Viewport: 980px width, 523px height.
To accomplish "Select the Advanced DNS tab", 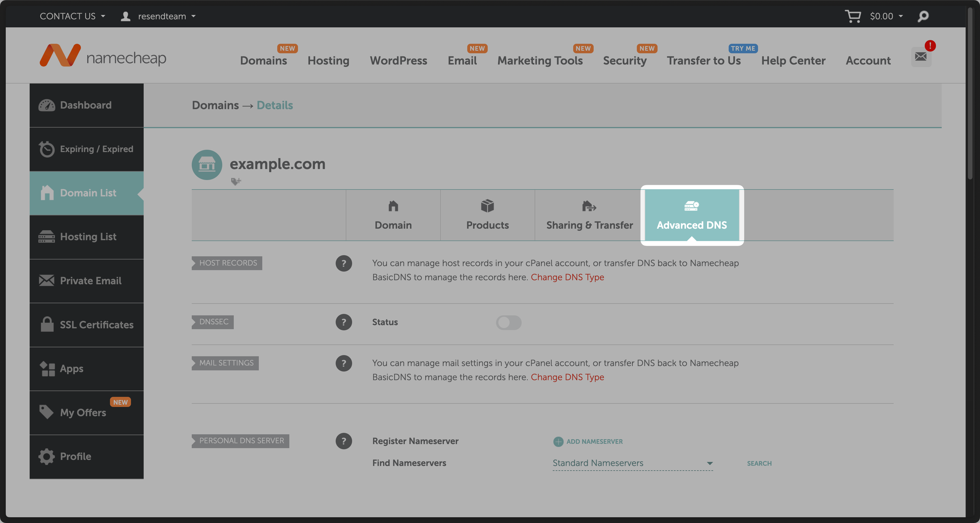I will pos(692,215).
